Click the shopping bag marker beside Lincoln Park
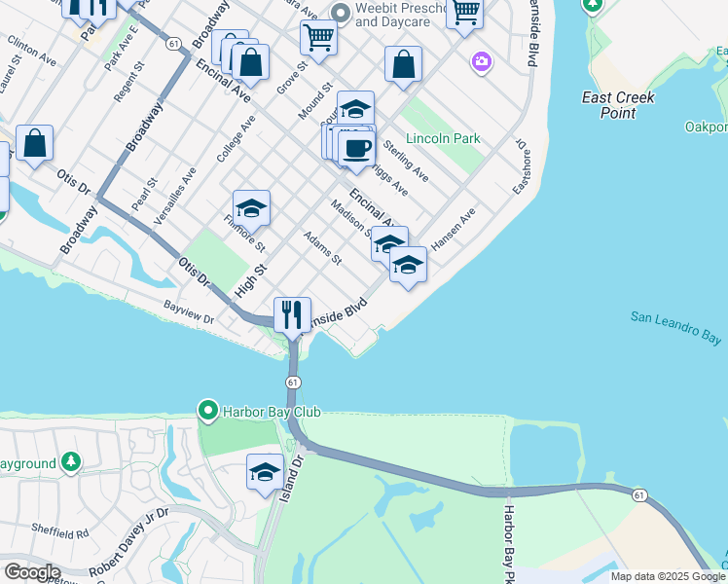The height and width of the screenshot is (584, 728). coord(404,65)
